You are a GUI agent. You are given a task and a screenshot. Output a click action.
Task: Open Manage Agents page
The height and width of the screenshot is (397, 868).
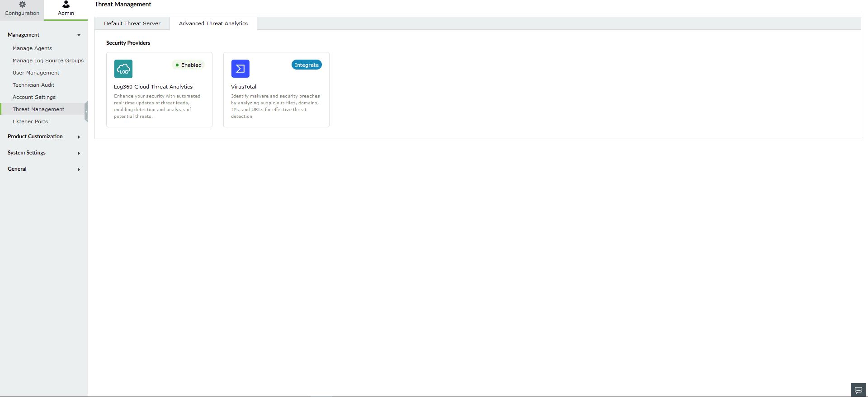coord(32,48)
